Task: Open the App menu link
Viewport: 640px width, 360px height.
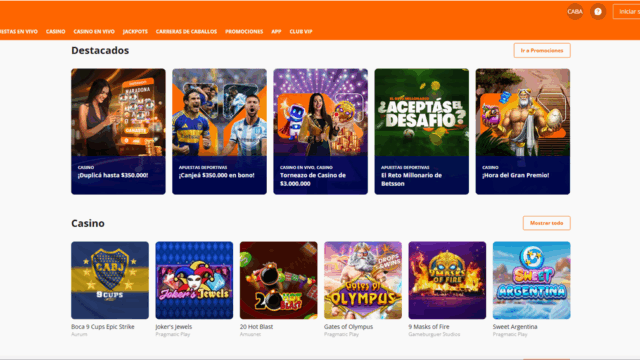Action: pos(276,31)
